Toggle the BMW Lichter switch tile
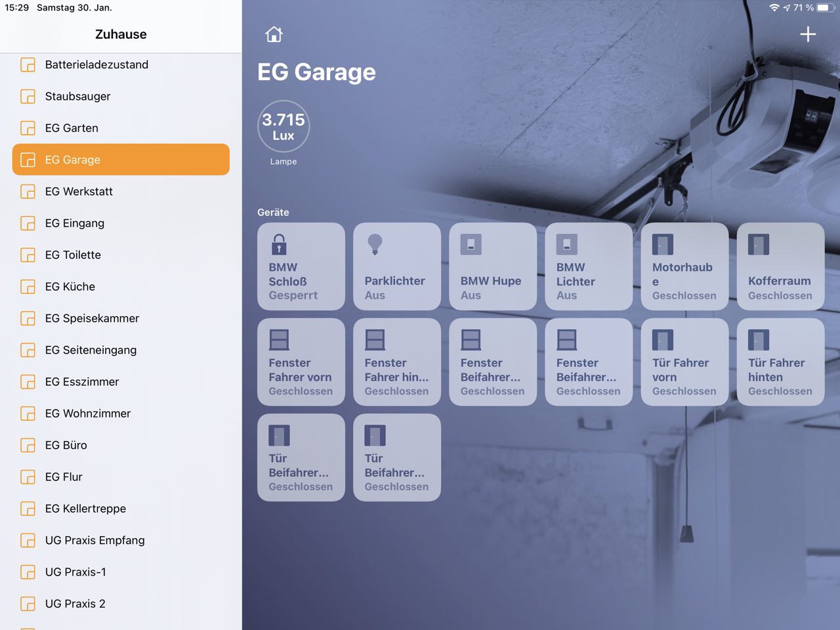The width and height of the screenshot is (840, 630). [x=588, y=266]
